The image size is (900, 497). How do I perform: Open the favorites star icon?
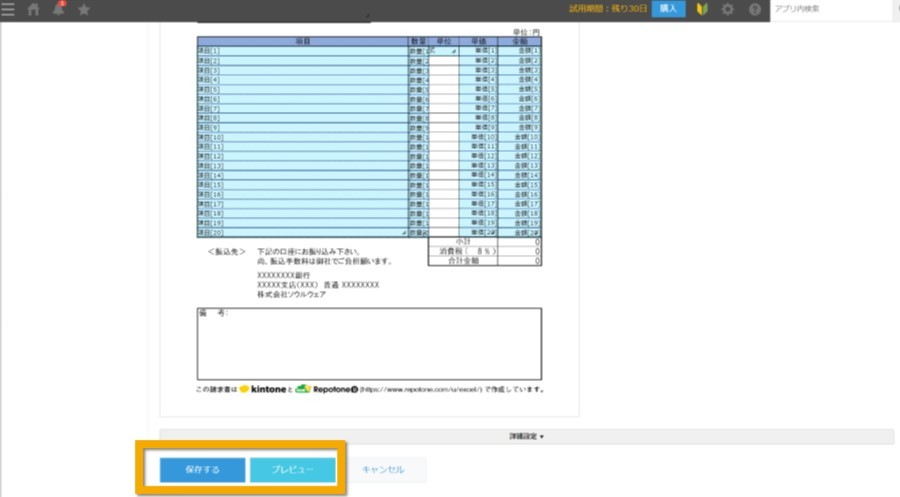tap(84, 9)
